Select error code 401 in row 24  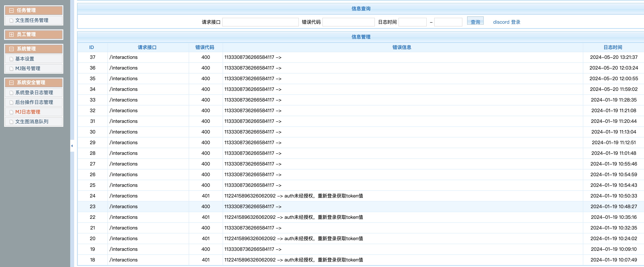205,196
